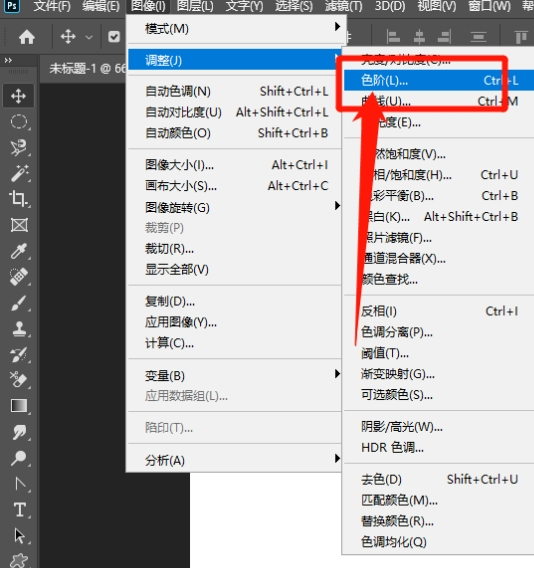534x568 pixels.
Task: Choose 自动对比度(U) menu item
Action: 235,112
